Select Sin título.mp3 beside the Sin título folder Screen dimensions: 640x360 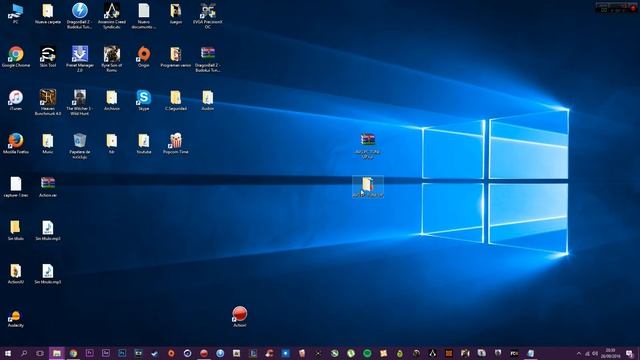(48, 230)
